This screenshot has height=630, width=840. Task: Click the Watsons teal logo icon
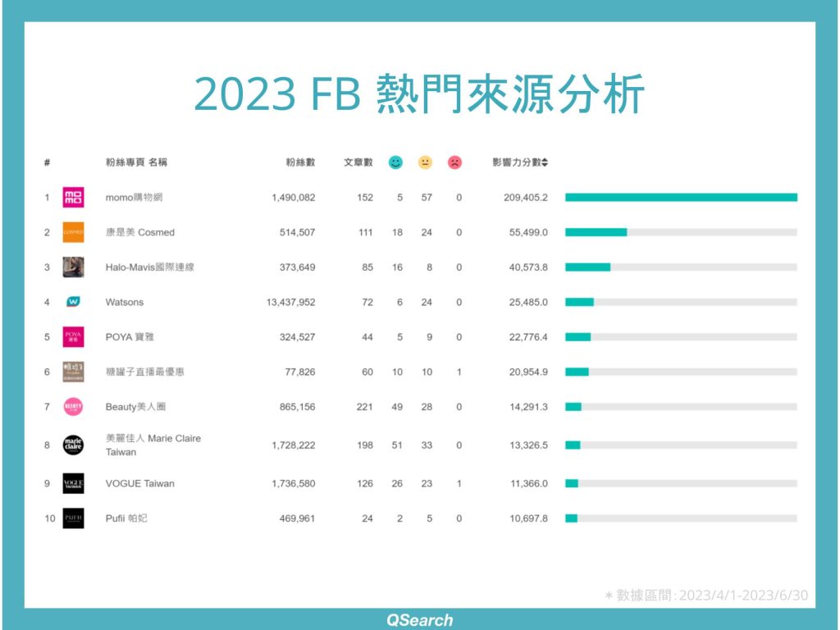click(x=73, y=302)
